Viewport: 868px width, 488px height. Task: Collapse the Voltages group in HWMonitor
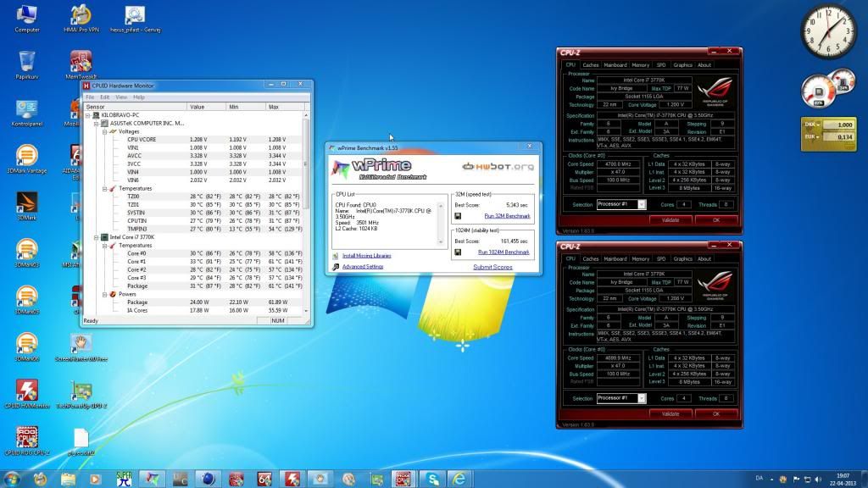[104, 131]
